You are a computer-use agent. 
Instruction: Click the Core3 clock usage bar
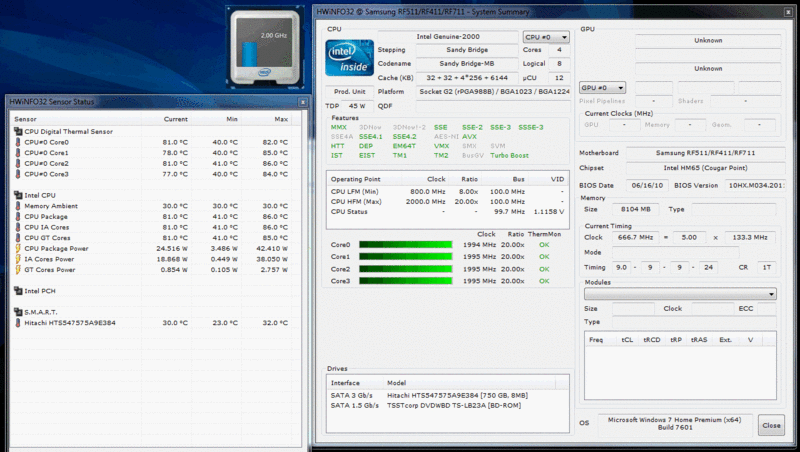[x=406, y=281]
